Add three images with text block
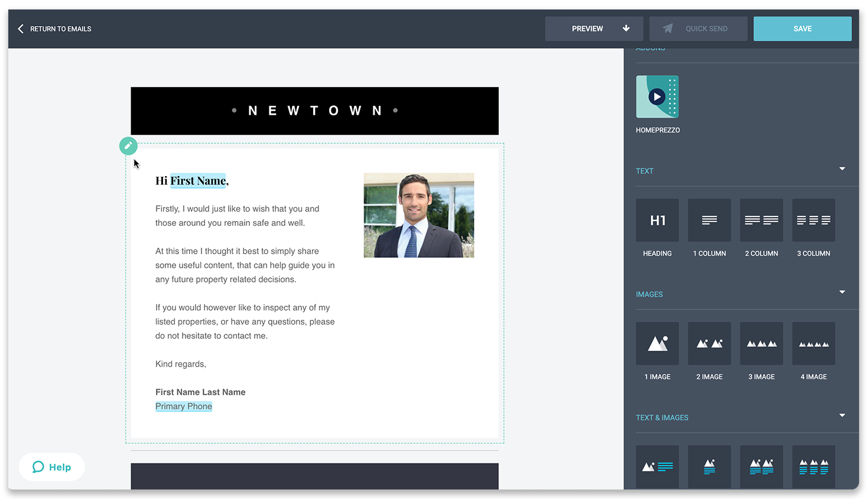This screenshot has width=868, height=499. (x=813, y=466)
